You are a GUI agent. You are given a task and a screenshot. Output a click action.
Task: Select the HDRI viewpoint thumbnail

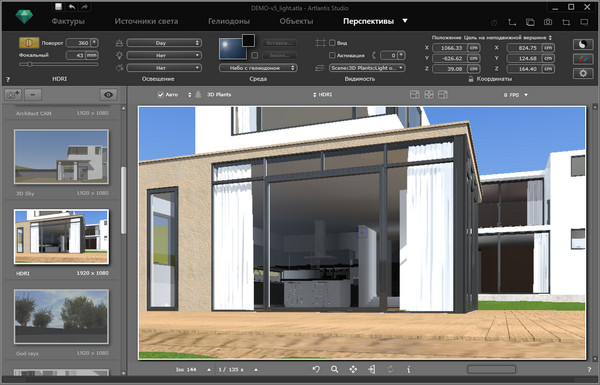tap(61, 237)
